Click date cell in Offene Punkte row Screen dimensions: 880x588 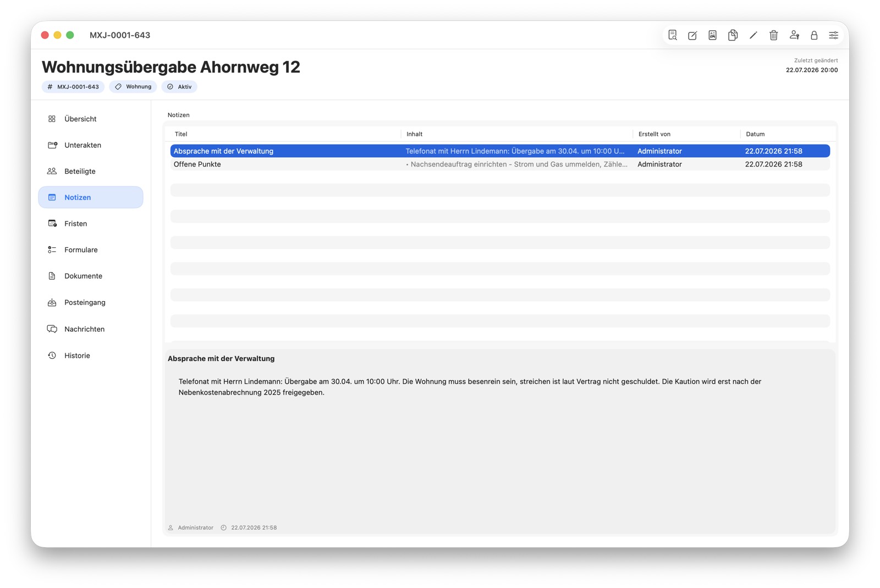click(x=773, y=164)
